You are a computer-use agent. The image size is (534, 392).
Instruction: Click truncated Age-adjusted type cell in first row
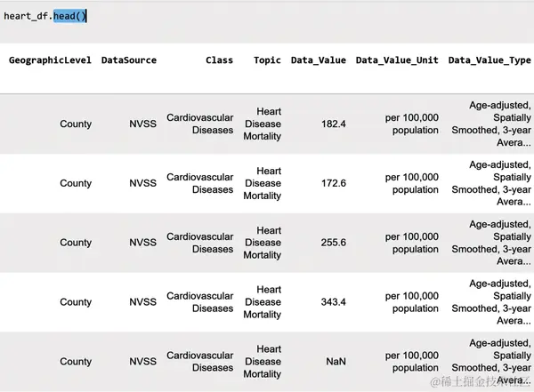[491, 124]
